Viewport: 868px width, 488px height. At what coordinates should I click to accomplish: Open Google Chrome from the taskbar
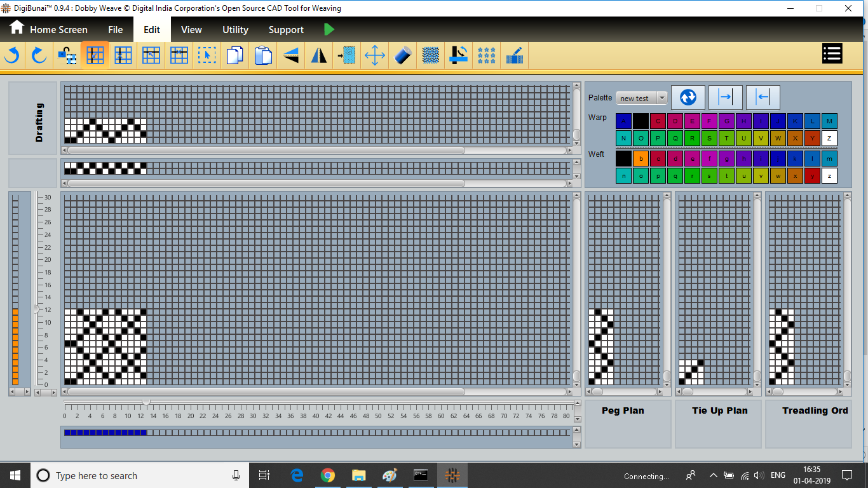pyautogui.click(x=328, y=475)
